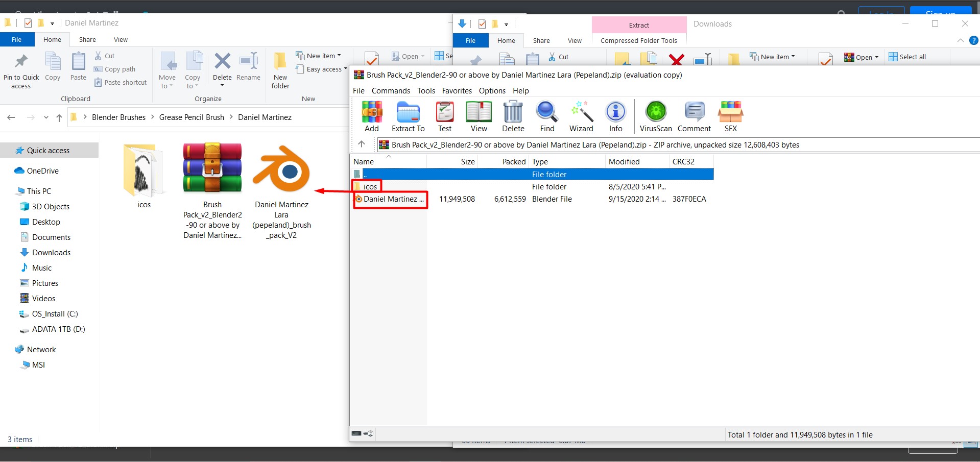Image resolution: width=980 pixels, height=462 pixels.
Task: Open recent locations dropdown in left Explorer
Action: click(46, 117)
